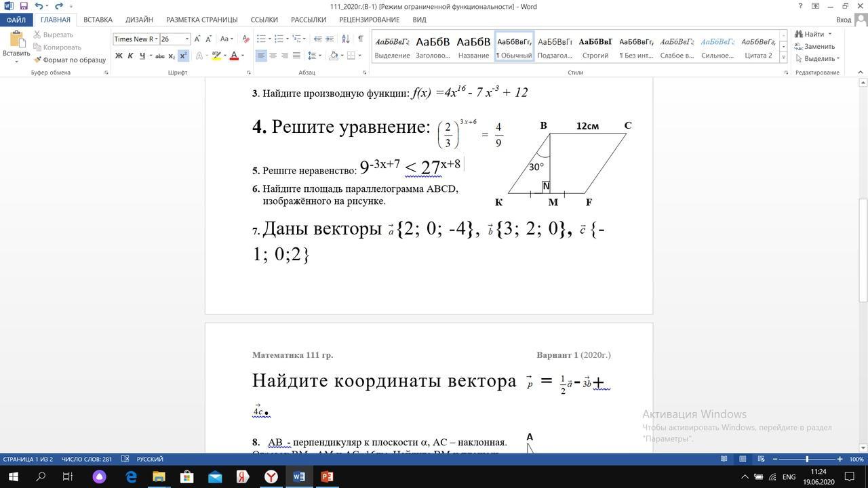This screenshot has width=868, height=488.
Task: Undo the last action
Action: click(x=39, y=6)
